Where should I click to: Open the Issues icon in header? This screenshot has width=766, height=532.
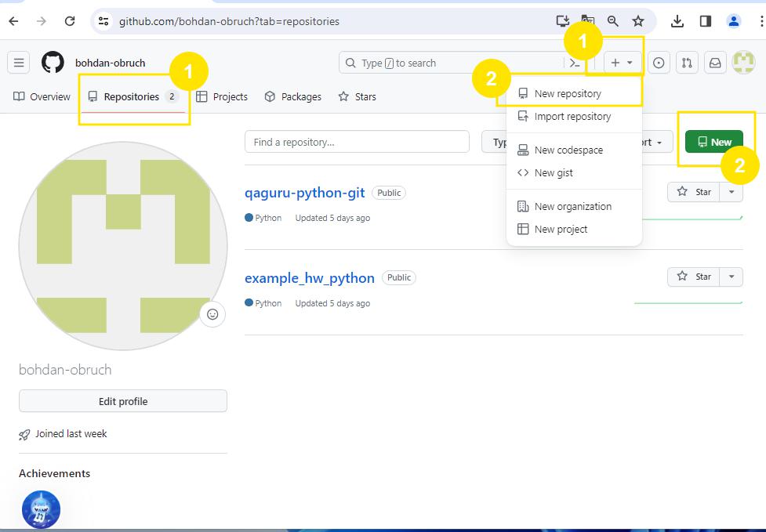pyautogui.click(x=659, y=63)
